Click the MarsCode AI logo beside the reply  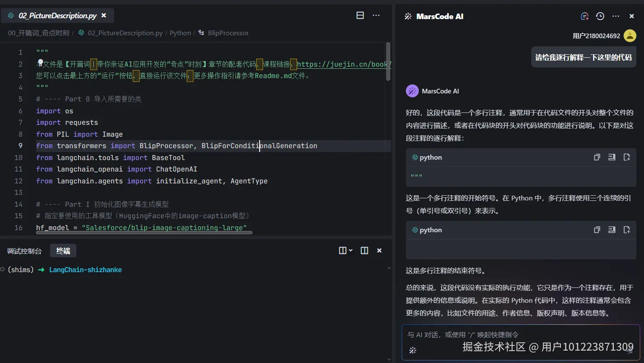412,90
